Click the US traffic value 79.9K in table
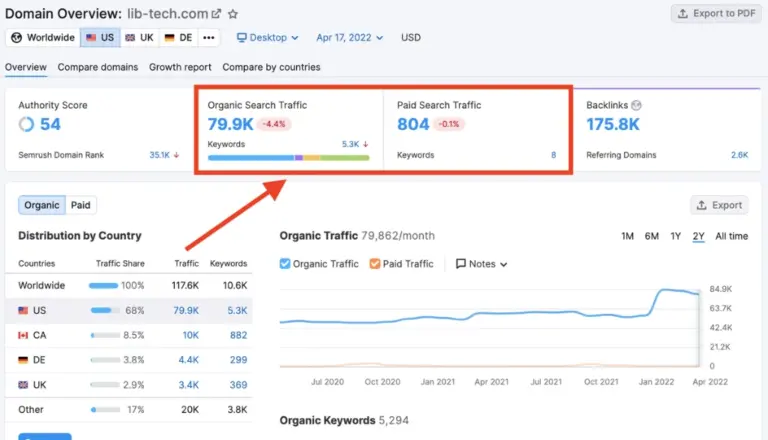Screen dimensions: 768x440 pyautogui.click(x=186, y=310)
